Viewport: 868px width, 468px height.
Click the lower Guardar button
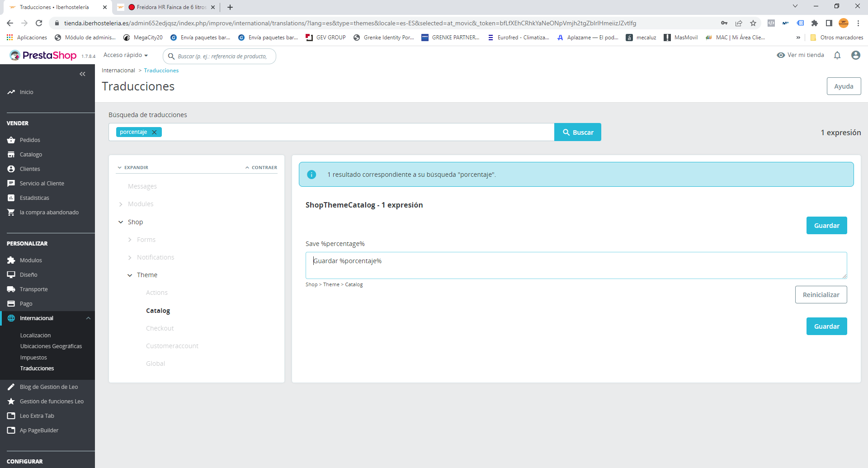click(826, 326)
